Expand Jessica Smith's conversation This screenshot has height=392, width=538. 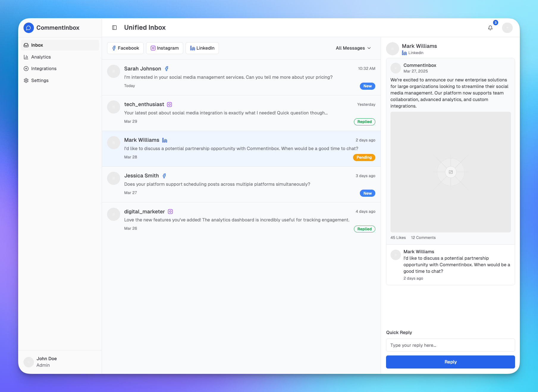tap(241, 184)
